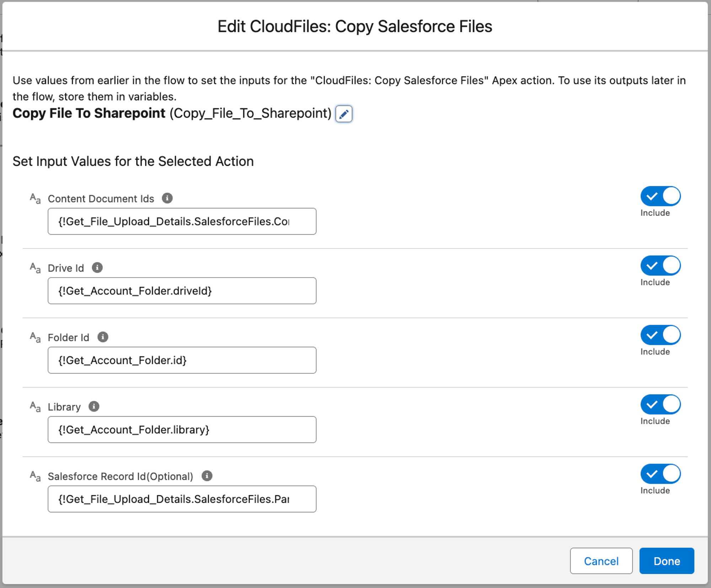Click the 'Salesforce Record Id(Optional)' label
The image size is (711, 588).
[x=121, y=476]
